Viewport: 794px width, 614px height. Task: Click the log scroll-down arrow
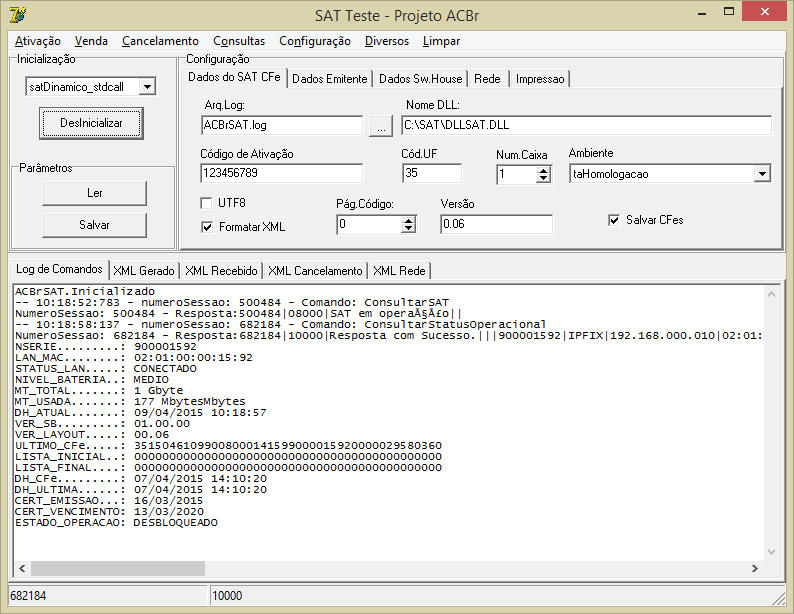[x=771, y=552]
